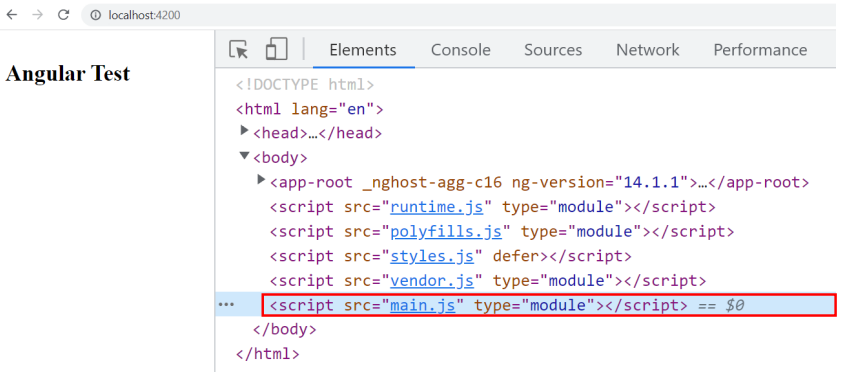841x378 pixels.
Task: Toggle the device toolbar icon
Action: point(276,49)
